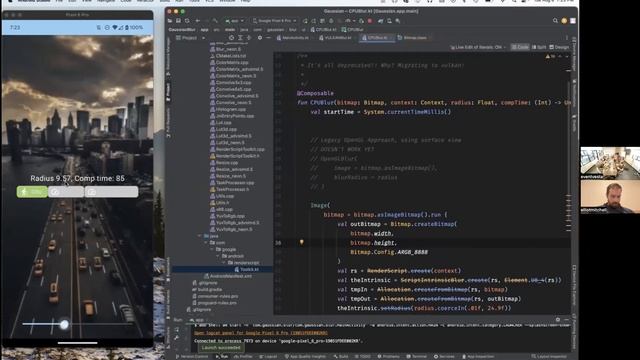Click the CPUBlur.kt breadcrumb in navigation bar
This screenshot has height=360, width=640.
click(x=323, y=29)
